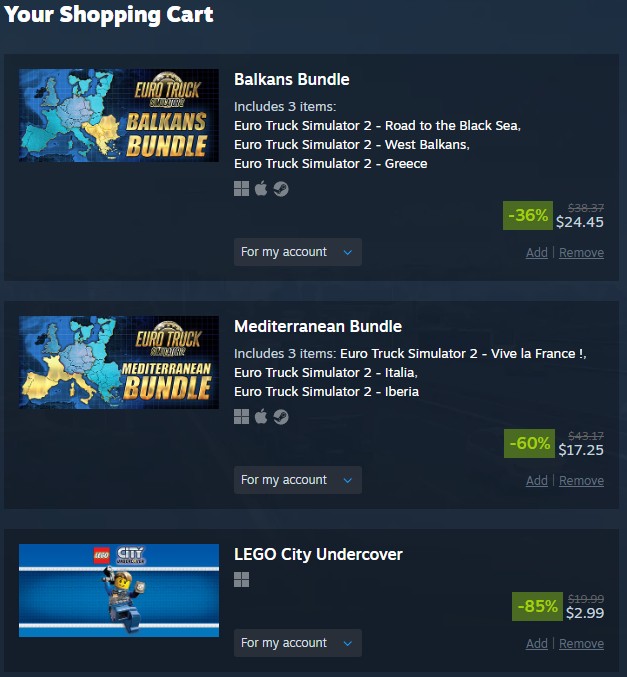Click Add link for LEGO City Undercover

point(537,644)
